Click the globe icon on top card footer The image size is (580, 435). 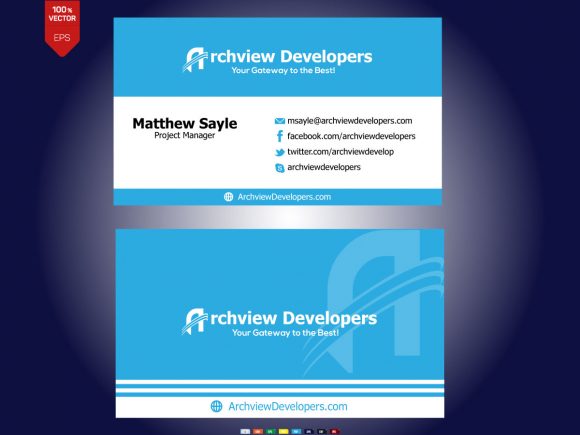pyautogui.click(x=229, y=197)
